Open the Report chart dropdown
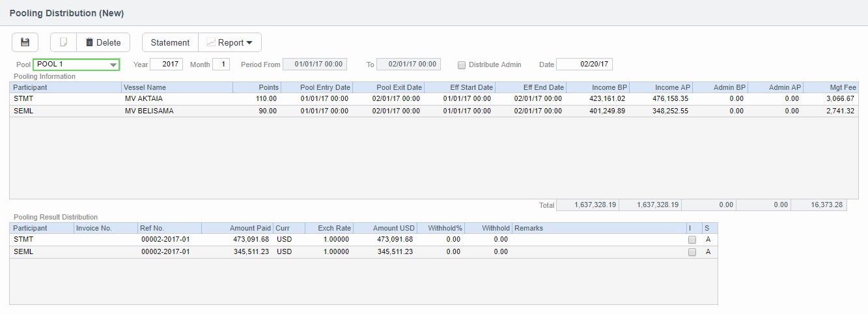868x314 pixels. point(230,42)
